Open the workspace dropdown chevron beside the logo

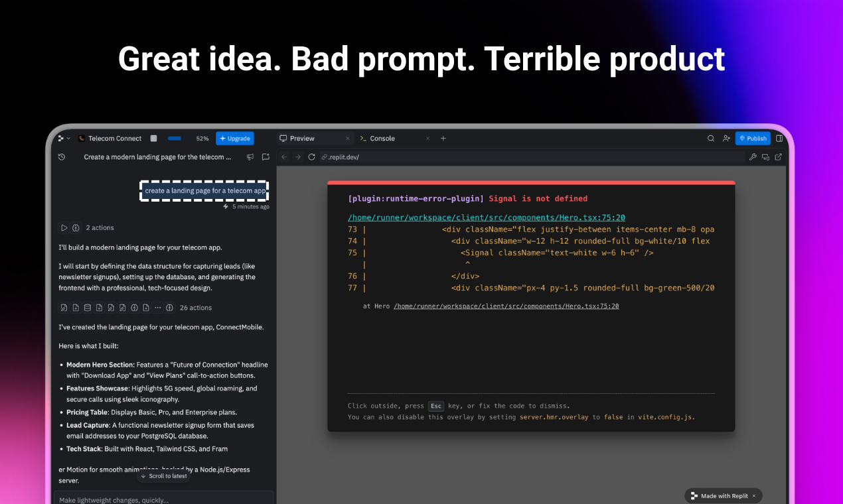pos(68,138)
